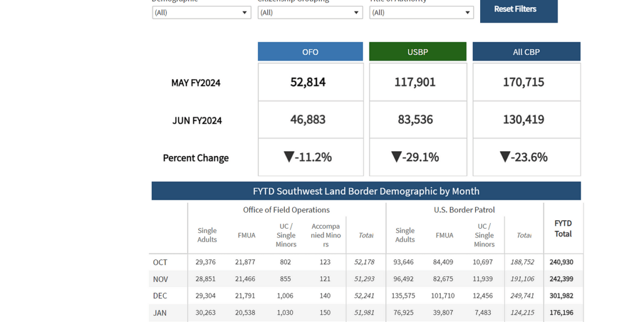
Task: Click NOV OFO FMUA value 21,466
Action: tap(245, 279)
